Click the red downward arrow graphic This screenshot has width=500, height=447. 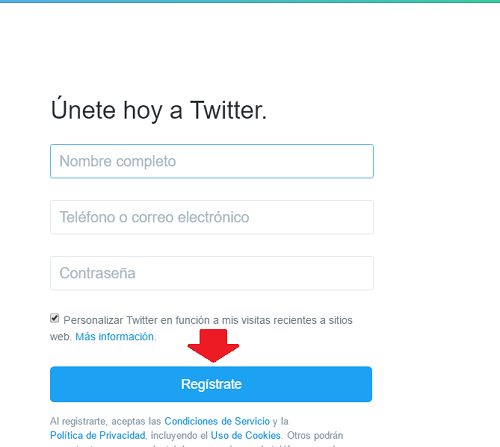[213, 346]
